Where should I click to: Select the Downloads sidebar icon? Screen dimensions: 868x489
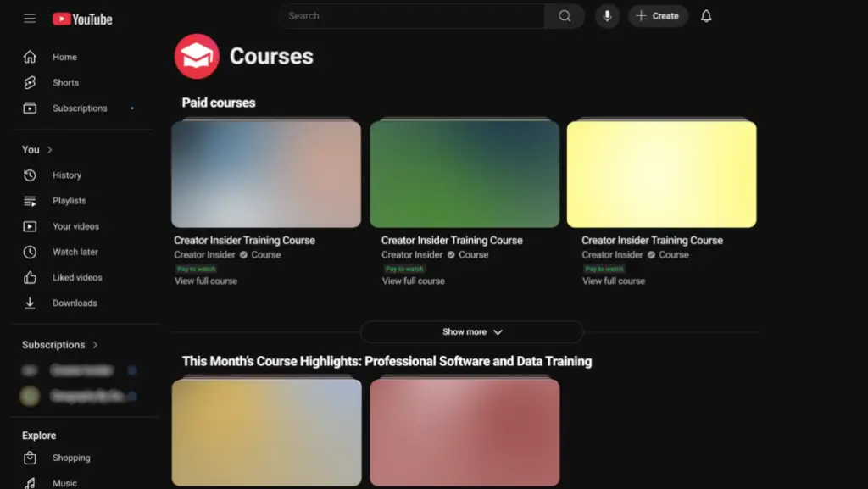[31, 303]
